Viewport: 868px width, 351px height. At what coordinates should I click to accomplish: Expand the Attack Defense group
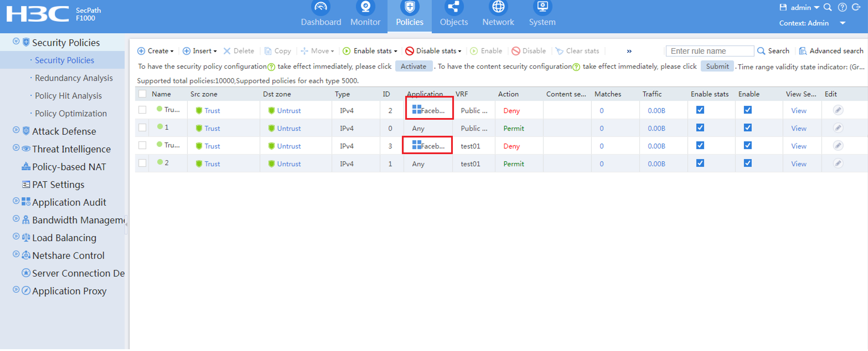16,130
